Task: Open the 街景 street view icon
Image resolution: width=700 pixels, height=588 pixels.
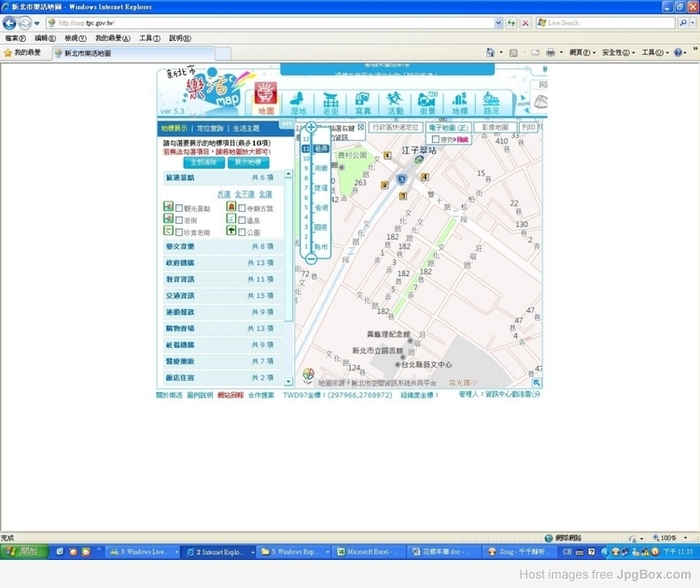Action: [428, 103]
